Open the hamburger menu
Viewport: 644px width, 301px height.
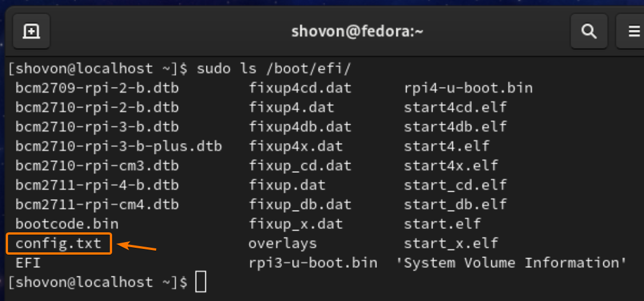(x=634, y=31)
